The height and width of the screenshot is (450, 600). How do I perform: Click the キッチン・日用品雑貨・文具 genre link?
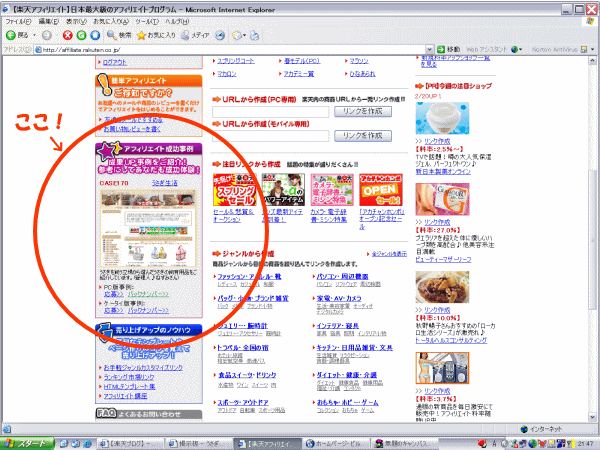pos(355,347)
